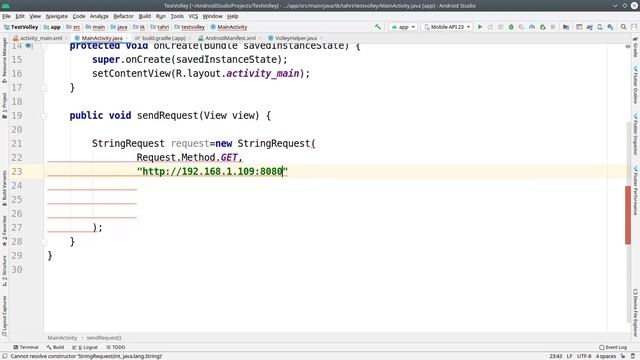The image size is (640, 360).
Task: Open the UTF-8 encoding selector
Action: click(x=584, y=356)
